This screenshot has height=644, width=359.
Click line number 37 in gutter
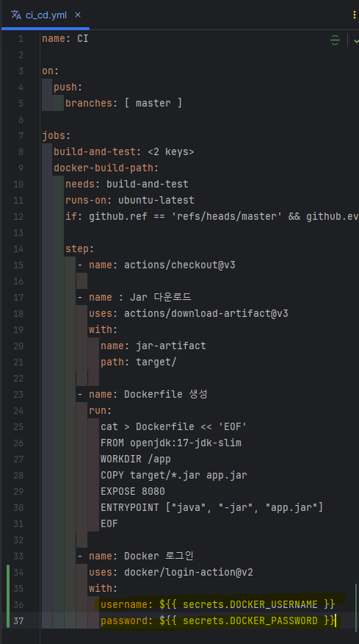tap(18, 620)
